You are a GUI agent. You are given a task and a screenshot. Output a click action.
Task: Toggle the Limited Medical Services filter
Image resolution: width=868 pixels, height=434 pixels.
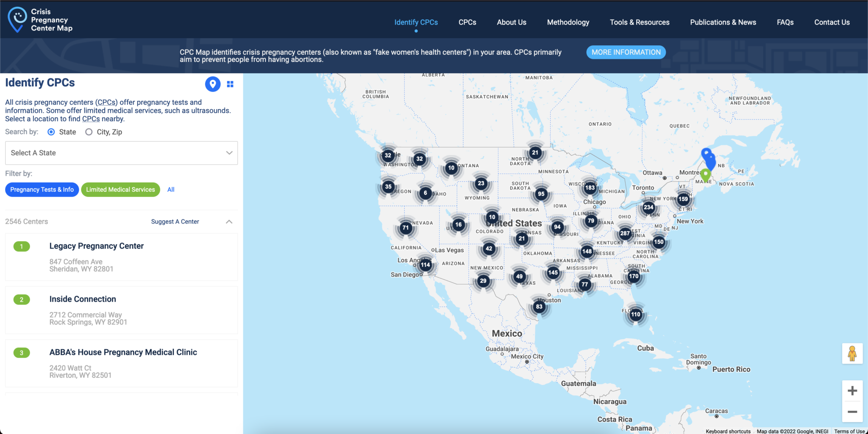120,189
